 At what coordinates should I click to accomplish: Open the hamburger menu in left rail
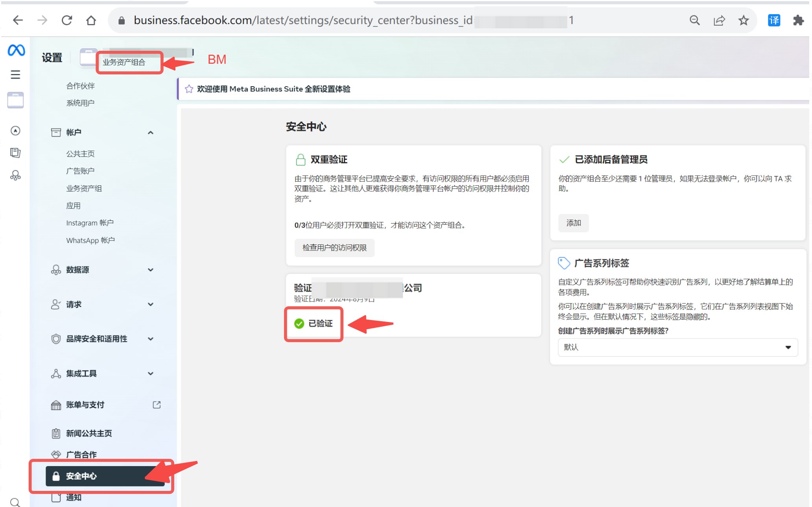(15, 74)
